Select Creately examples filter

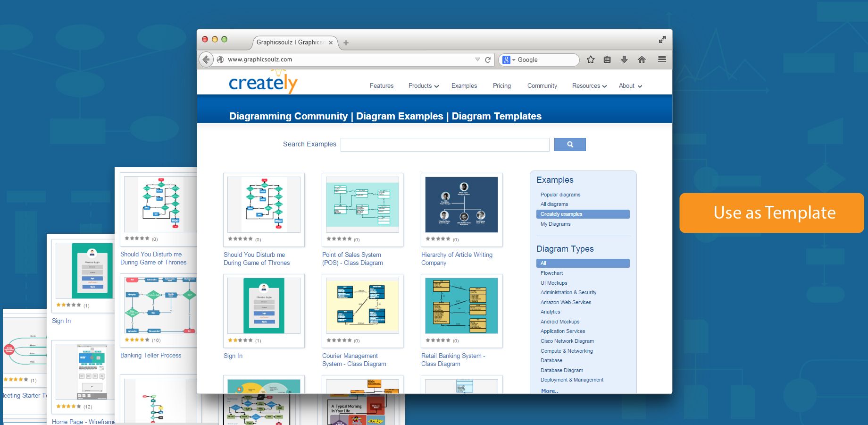point(583,214)
